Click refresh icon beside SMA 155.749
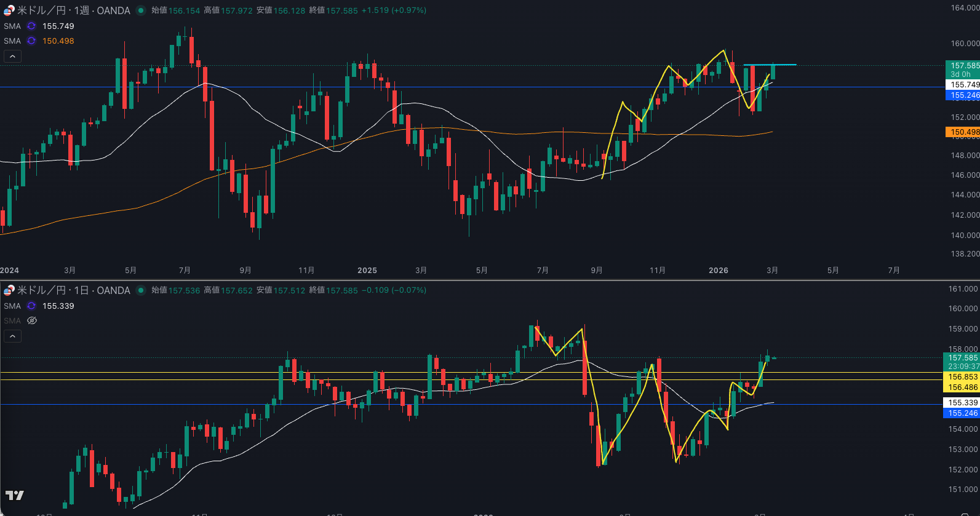This screenshot has height=516, width=980. [x=31, y=26]
